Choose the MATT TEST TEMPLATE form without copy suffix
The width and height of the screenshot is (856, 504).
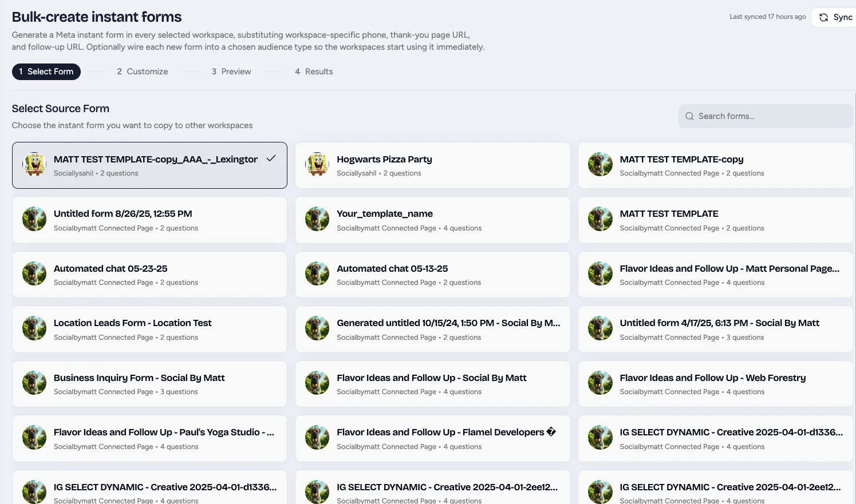click(716, 220)
